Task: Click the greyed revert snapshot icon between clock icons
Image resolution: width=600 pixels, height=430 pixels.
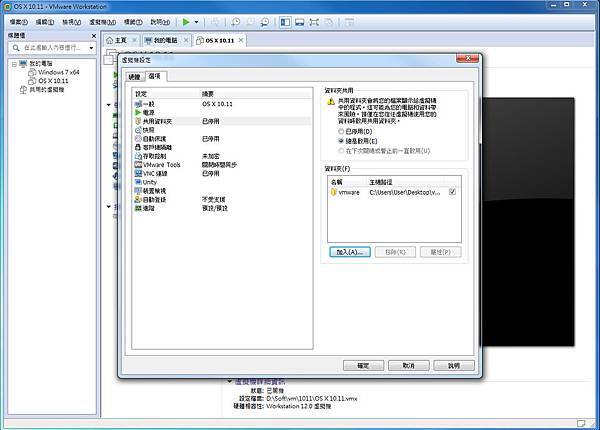Action: (x=250, y=22)
